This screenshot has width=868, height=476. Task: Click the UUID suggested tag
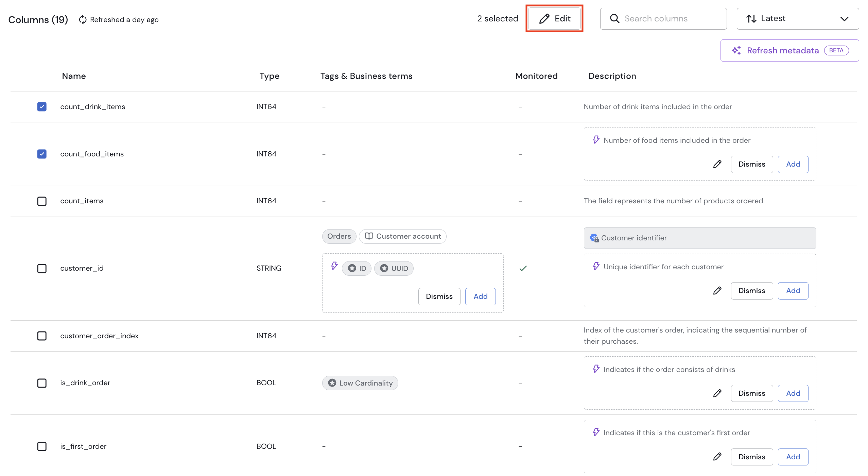[x=394, y=269]
